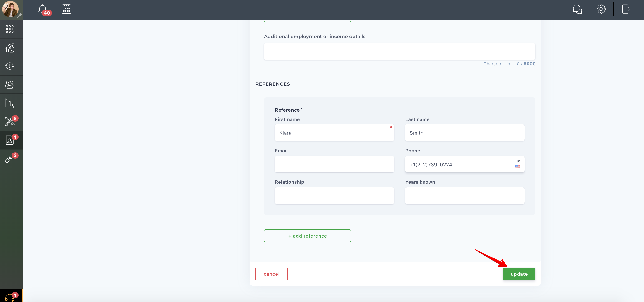Image resolution: width=644 pixels, height=302 pixels.
Task: Click the Relationship field
Action: tap(334, 196)
